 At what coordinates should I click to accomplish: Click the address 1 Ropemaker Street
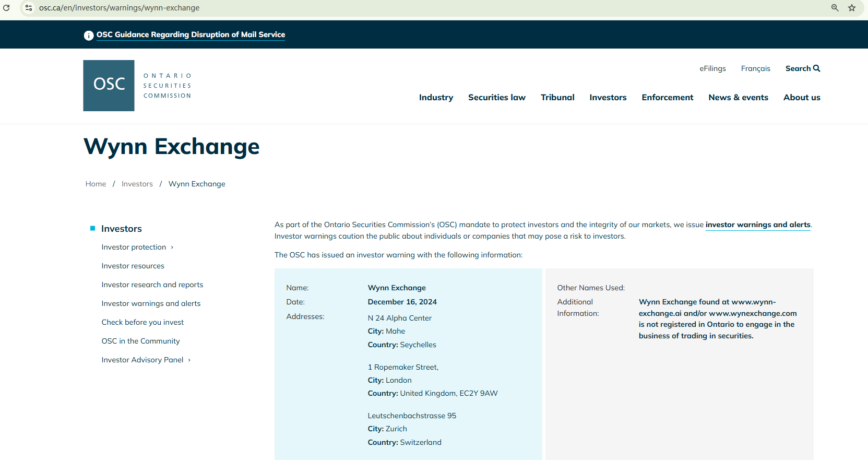coord(403,367)
